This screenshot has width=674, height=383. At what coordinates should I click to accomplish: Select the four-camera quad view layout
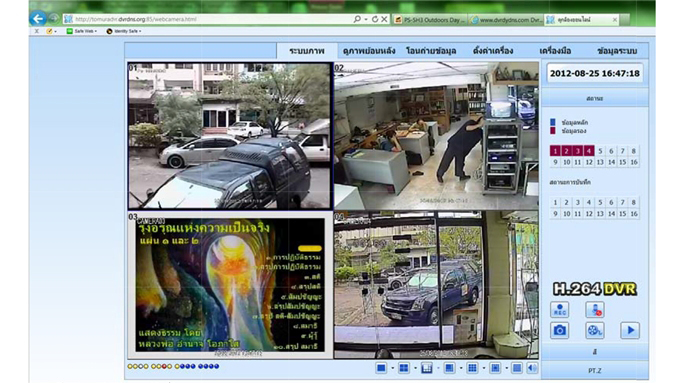click(404, 368)
